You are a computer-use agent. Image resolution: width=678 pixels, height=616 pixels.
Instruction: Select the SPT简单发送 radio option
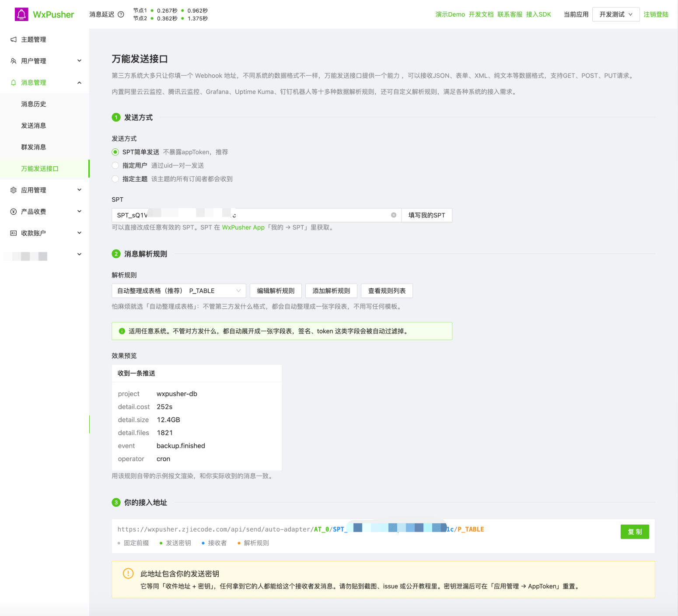tap(115, 152)
